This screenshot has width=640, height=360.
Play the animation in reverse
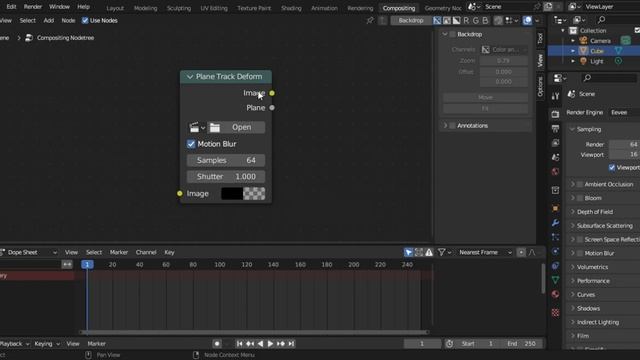[x=260, y=344]
